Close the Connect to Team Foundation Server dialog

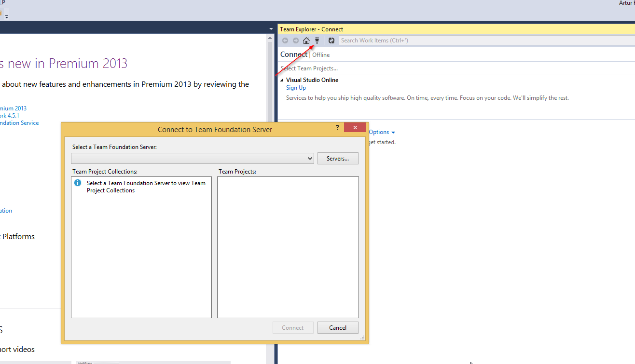355,128
